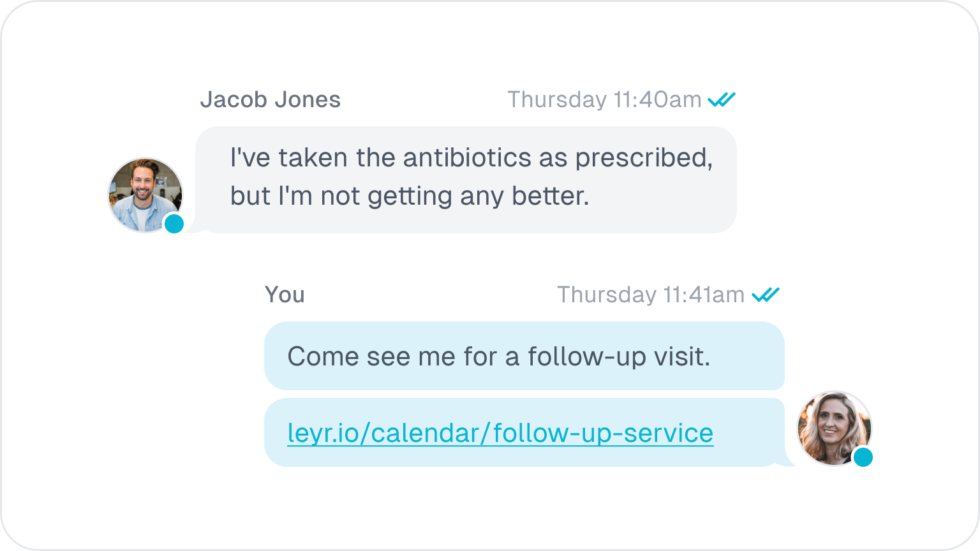Open the leyr.io/calendar/follow-up-service link
Viewport: 980px width, 551px height.
click(500, 433)
